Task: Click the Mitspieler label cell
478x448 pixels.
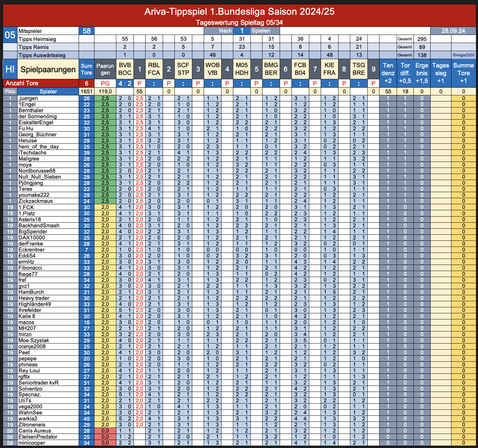Action: coord(48,31)
